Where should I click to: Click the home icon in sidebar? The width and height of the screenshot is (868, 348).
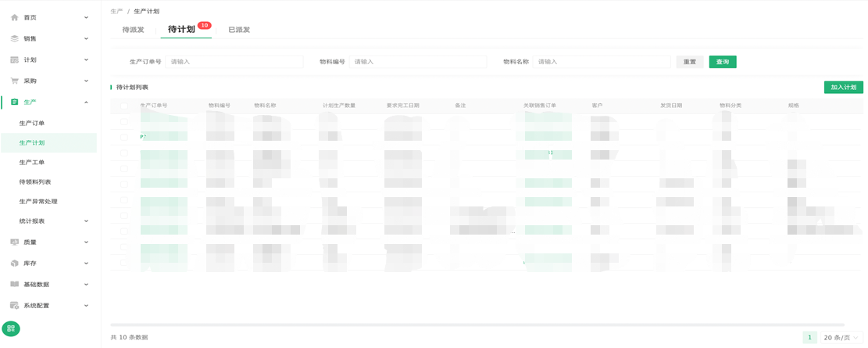[x=15, y=17]
